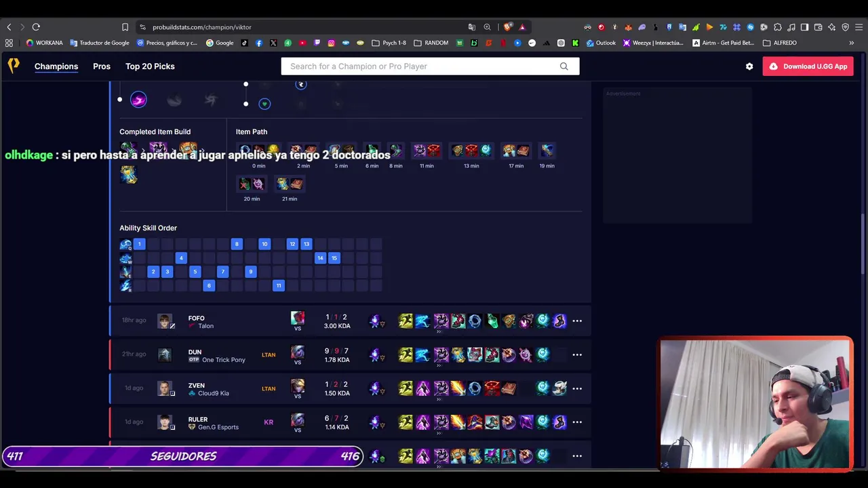Click the keystone rune icon in ZVEN's row
868x488 pixels.
(374, 388)
